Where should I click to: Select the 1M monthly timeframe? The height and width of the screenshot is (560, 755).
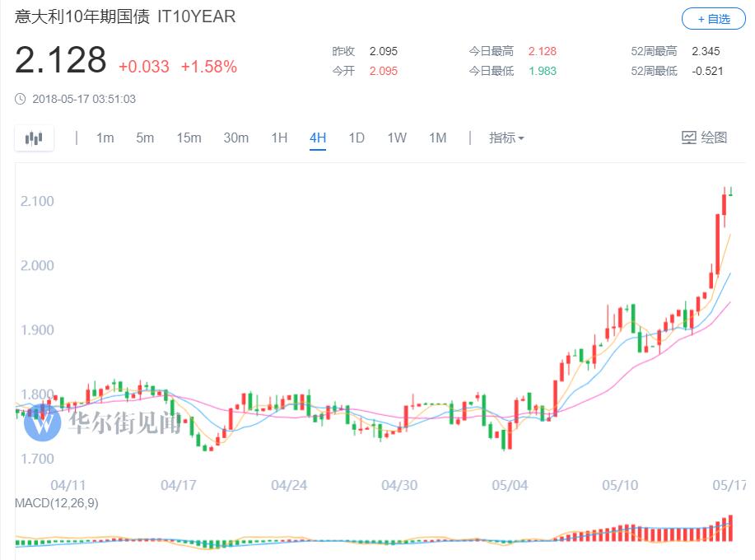[x=437, y=138]
